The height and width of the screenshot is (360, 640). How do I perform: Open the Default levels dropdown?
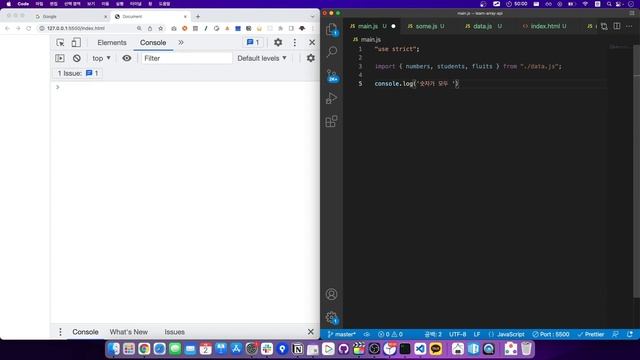262,58
